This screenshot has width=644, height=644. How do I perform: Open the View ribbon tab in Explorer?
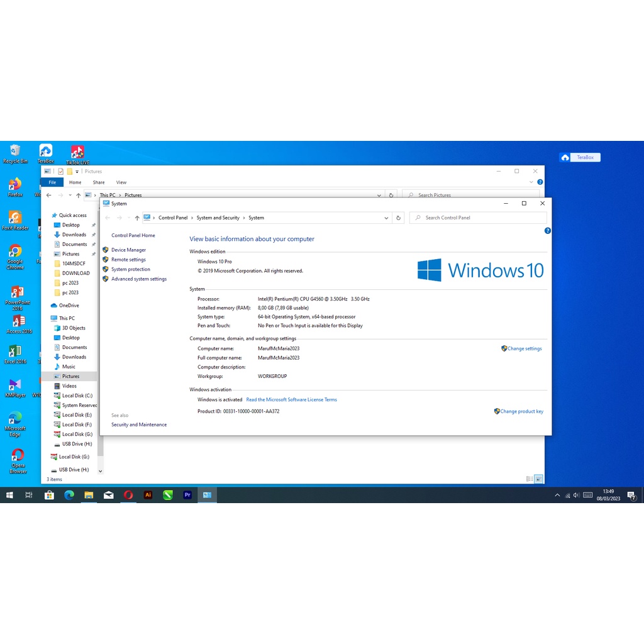point(121,182)
